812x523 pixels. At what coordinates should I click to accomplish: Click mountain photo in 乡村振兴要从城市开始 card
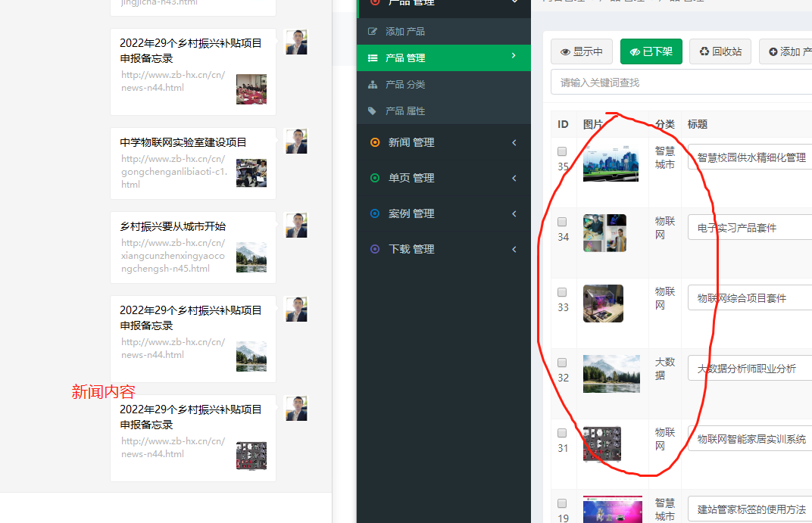[x=251, y=257]
